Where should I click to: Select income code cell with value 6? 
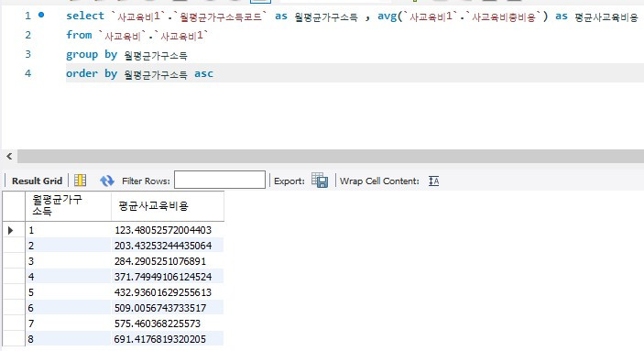[x=68, y=308]
